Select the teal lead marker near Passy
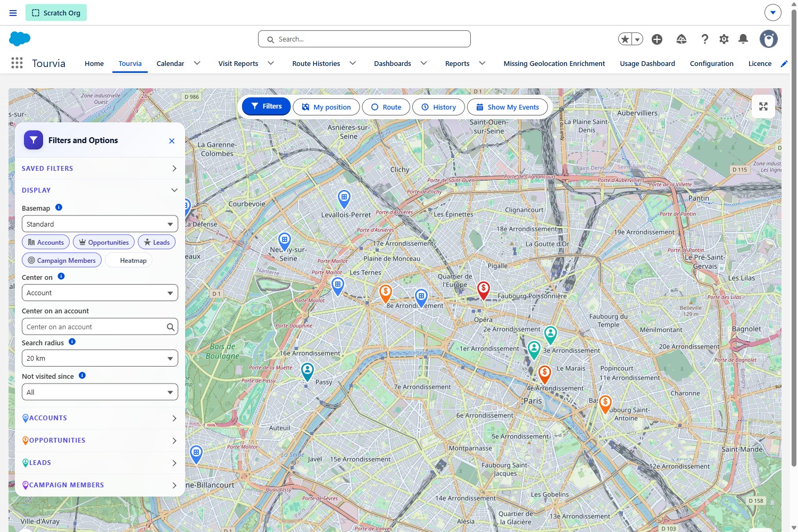Image resolution: width=798 pixels, height=532 pixels. tap(307, 371)
